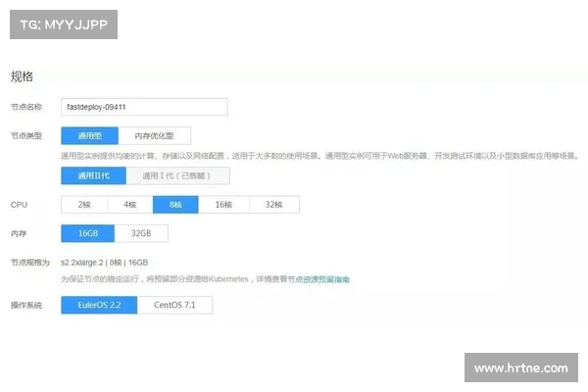
Task: Choose 16GB memory
Action: point(88,233)
